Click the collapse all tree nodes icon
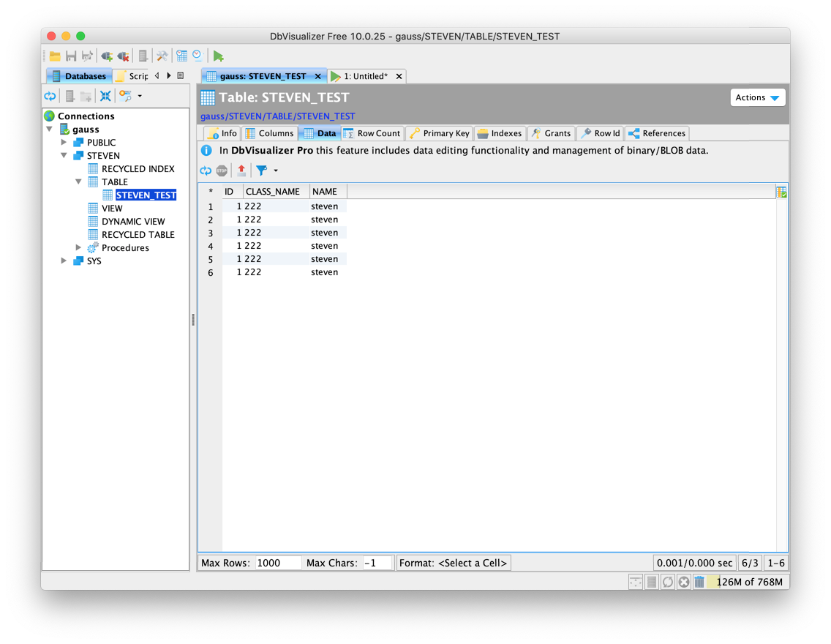 click(105, 96)
